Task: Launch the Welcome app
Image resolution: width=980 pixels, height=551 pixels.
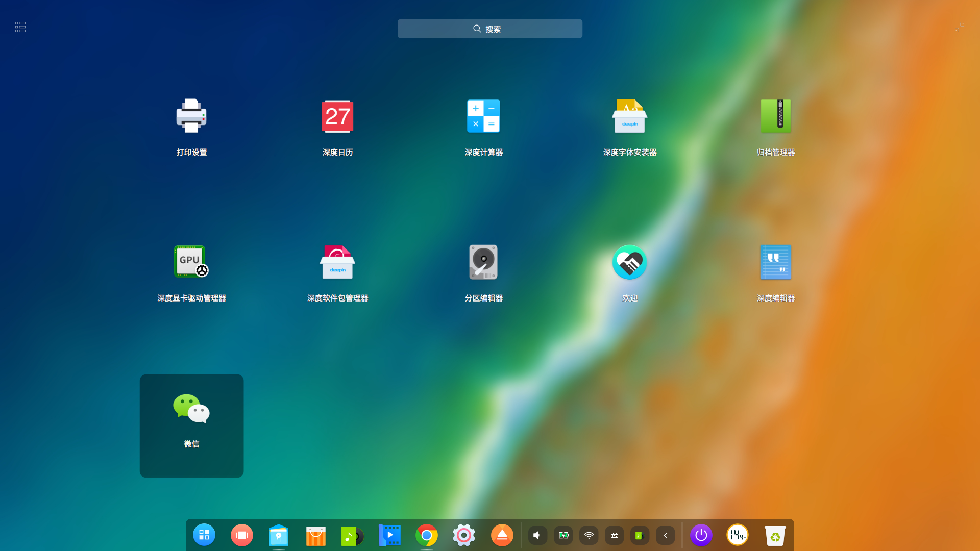Action: pos(629,262)
